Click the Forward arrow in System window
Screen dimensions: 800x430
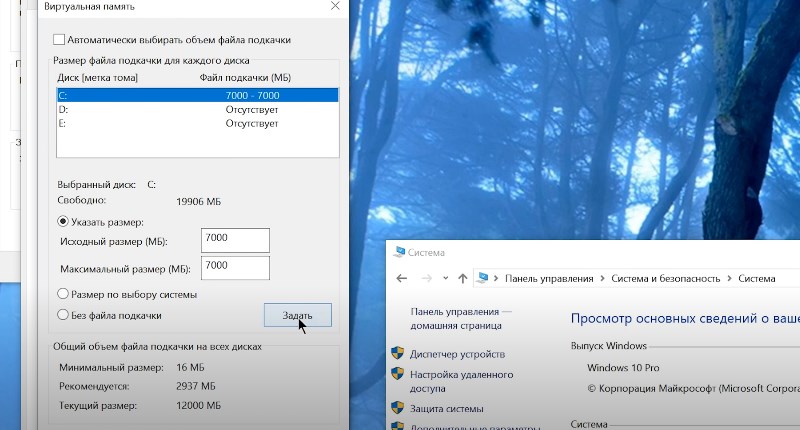click(426, 278)
